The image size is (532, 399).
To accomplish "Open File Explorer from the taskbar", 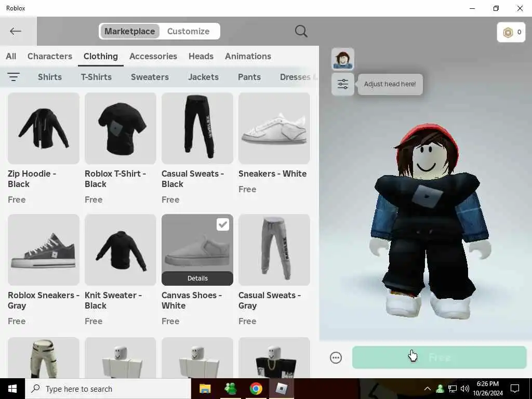I will coord(205,389).
